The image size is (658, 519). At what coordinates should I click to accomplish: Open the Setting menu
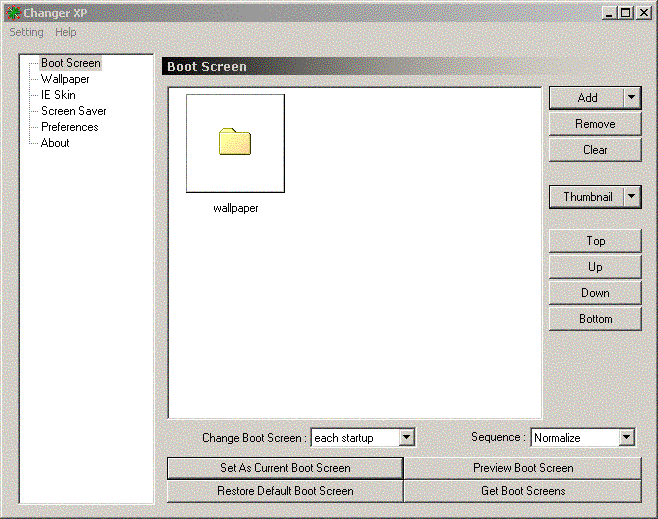[26, 32]
